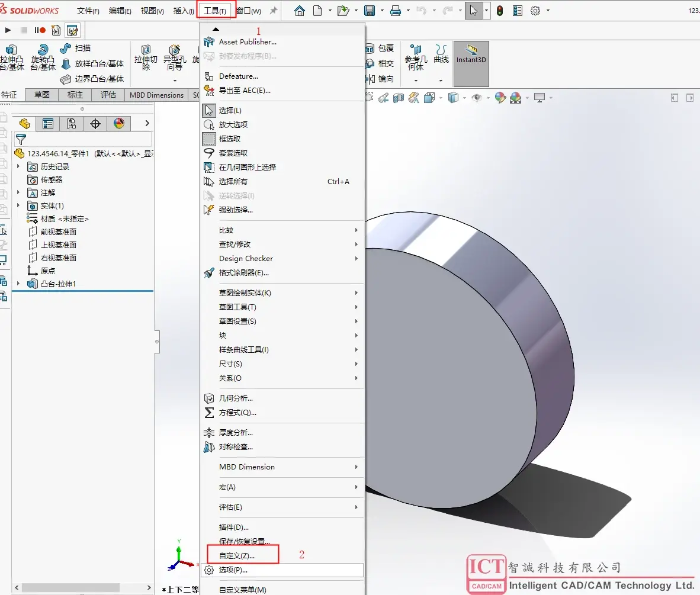Click the Rebuild traffic light icon
Viewport: 700px width, 595px height.
click(x=500, y=11)
